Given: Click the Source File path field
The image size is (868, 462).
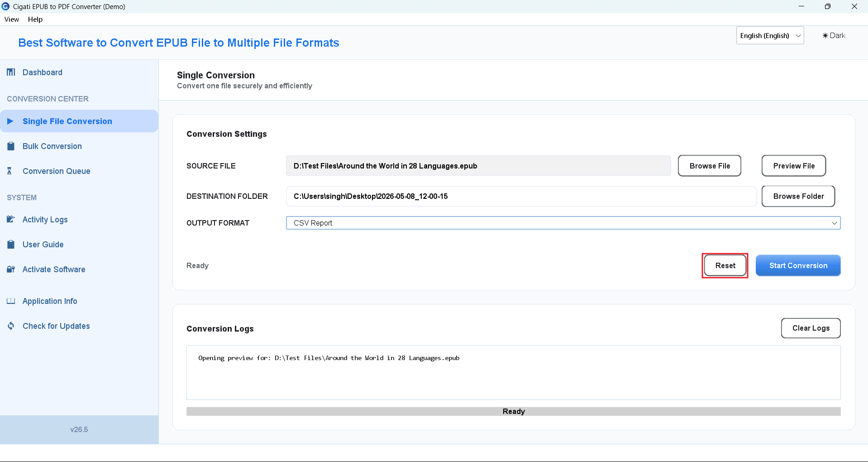Looking at the screenshot, I should (478, 166).
